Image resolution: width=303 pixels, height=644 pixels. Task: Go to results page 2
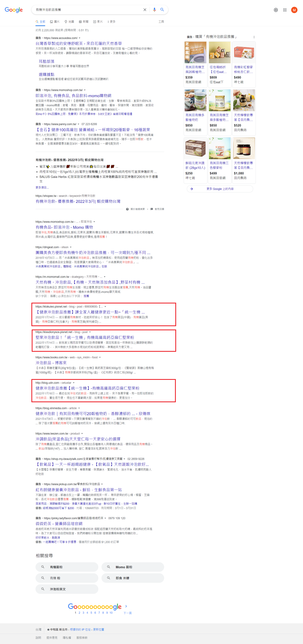click(80, 613)
